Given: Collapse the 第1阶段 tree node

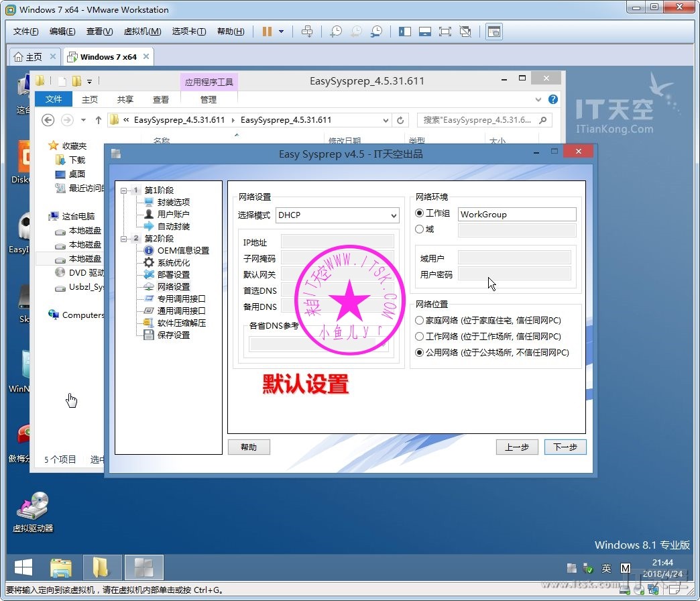Looking at the screenshot, I should click(x=123, y=190).
